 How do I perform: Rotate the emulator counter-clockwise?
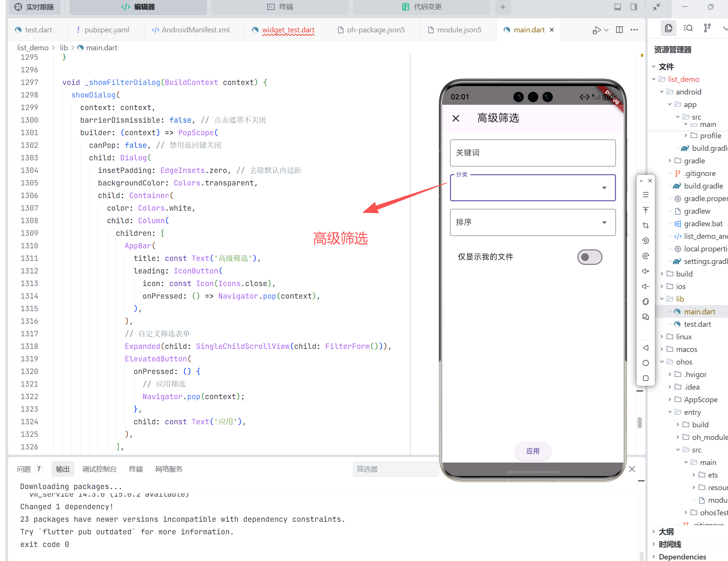tap(646, 241)
